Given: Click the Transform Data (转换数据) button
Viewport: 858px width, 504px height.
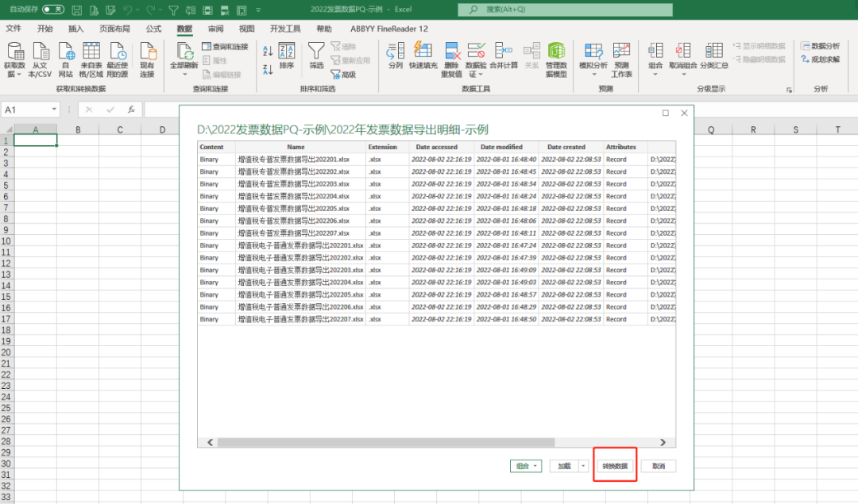Looking at the screenshot, I should point(615,466).
